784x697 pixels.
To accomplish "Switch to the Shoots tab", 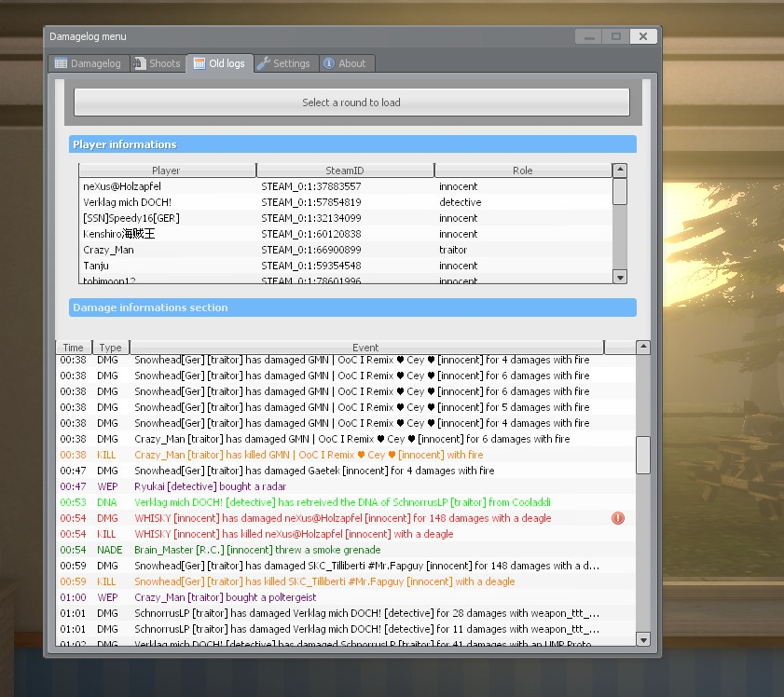I will pos(158,63).
